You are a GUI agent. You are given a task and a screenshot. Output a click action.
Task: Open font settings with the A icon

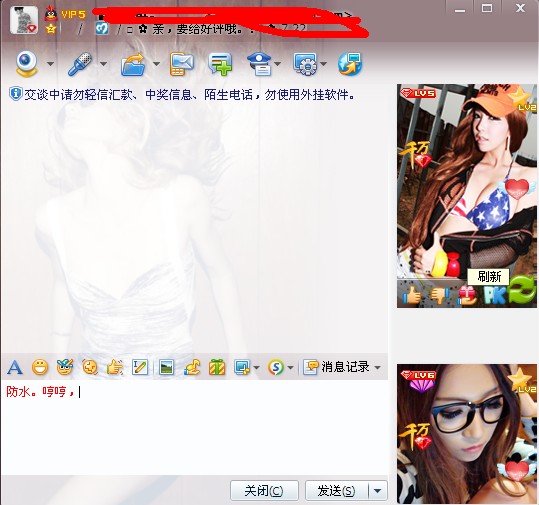click(15, 367)
